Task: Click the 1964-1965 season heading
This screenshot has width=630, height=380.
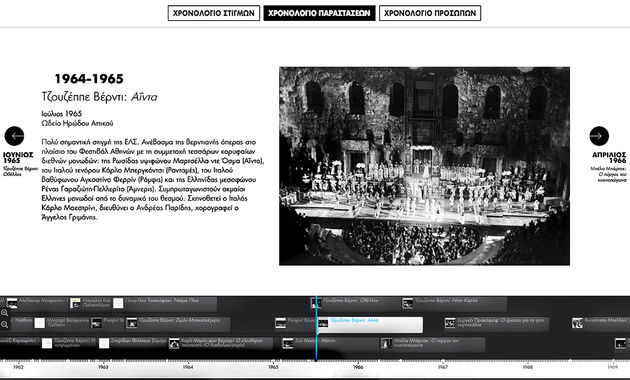Action: tap(89, 79)
